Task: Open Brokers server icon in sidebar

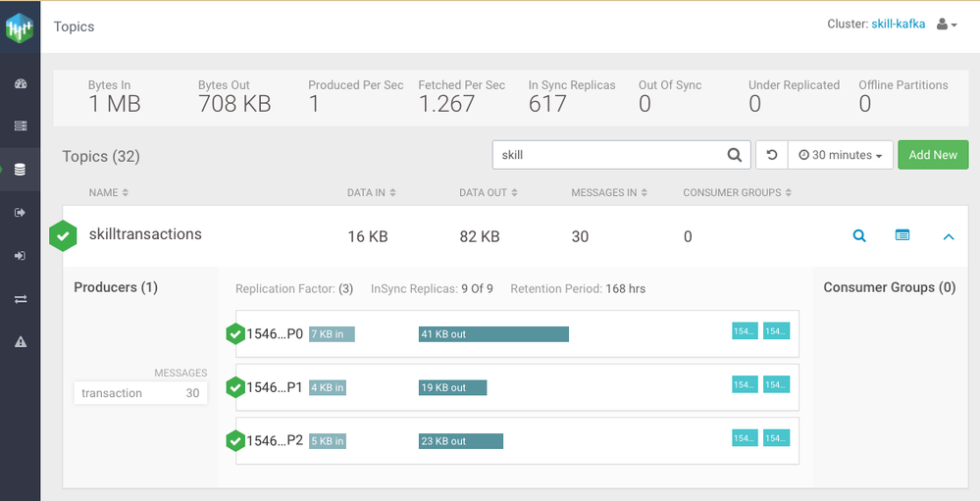Action: (20, 126)
